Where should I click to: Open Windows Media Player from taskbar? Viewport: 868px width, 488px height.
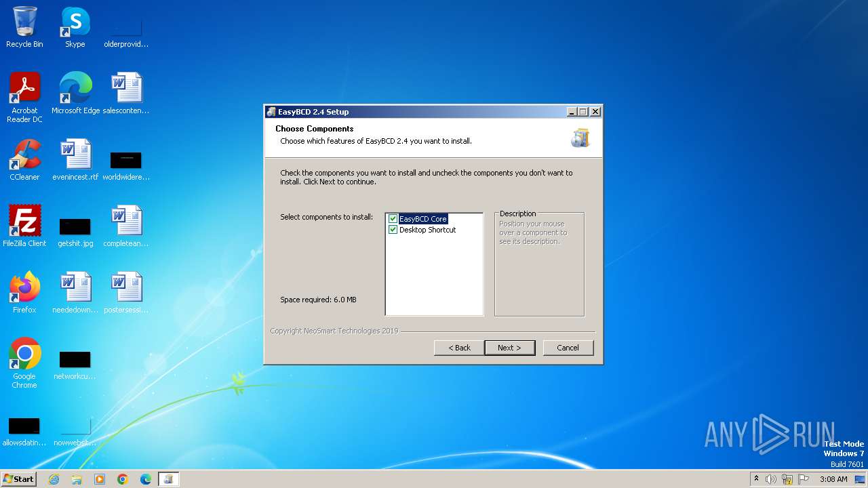coord(100,479)
